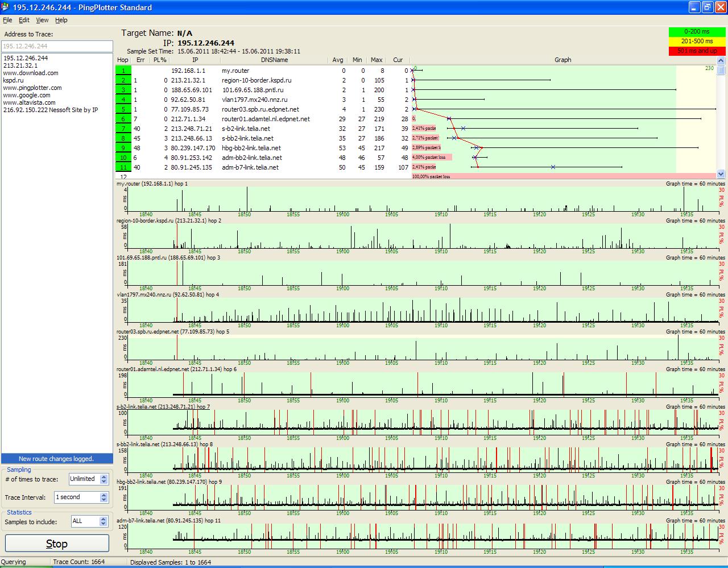Click the hop 2 region-10-border time graph
The height and width of the screenshot is (568, 728).
click(x=422, y=236)
